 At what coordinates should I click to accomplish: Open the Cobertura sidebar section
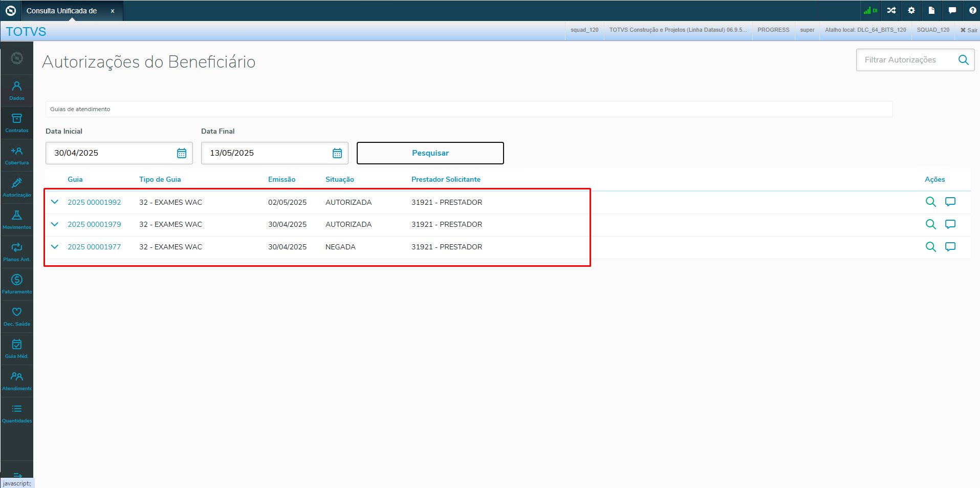[17, 155]
